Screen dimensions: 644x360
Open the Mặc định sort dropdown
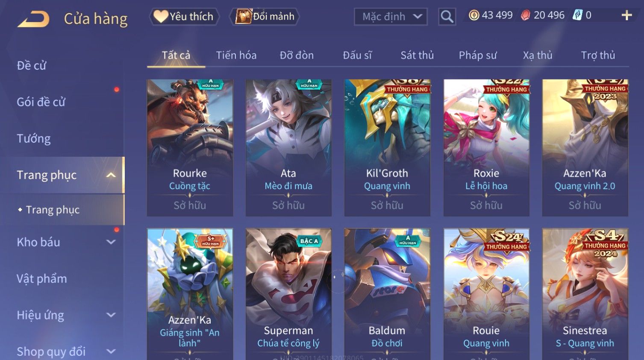[391, 17]
